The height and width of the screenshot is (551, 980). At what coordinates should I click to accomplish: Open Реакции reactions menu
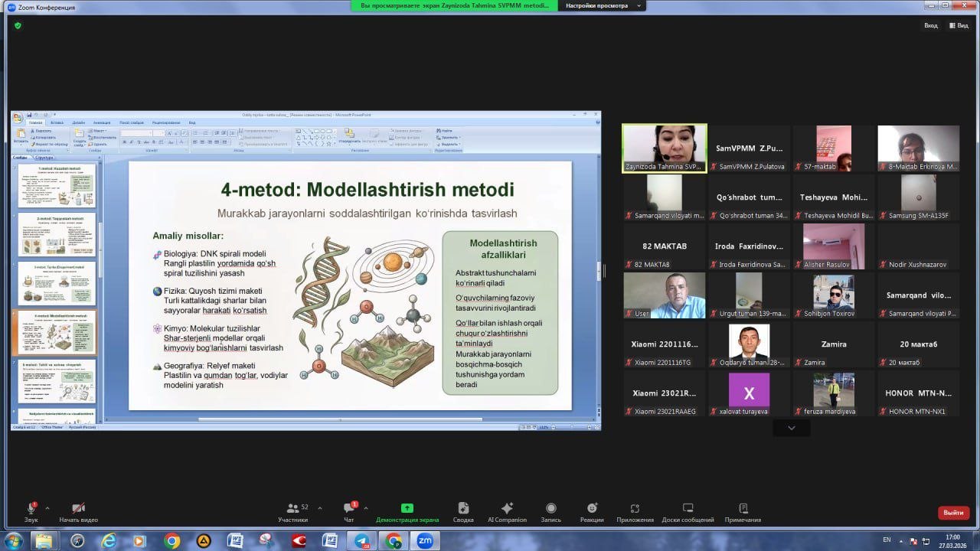(592, 510)
